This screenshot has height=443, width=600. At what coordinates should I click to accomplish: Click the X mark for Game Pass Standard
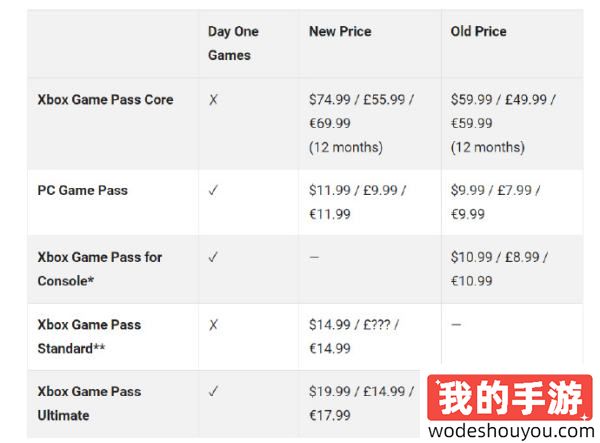click(213, 325)
